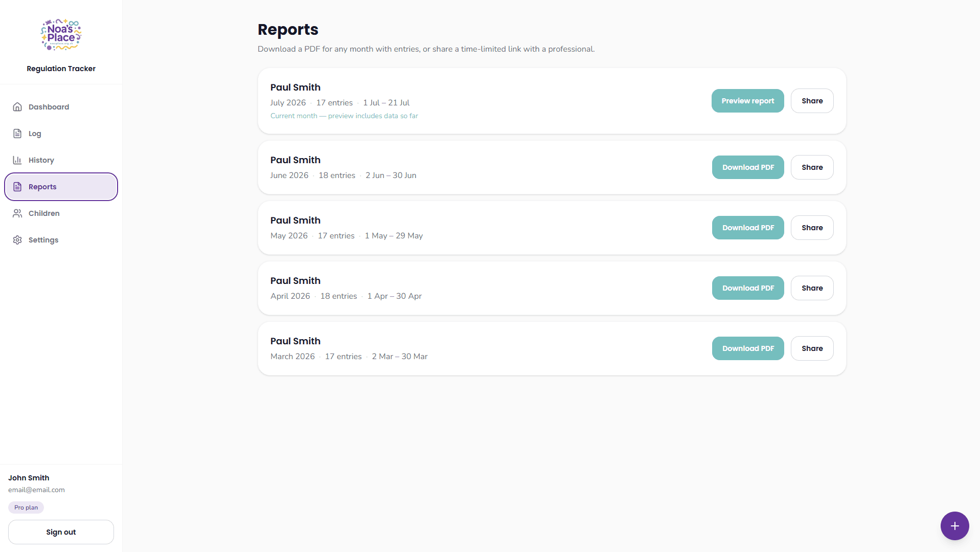Viewport: 980px width, 552px height.
Task: Click the Settings gear icon
Action: pos(17,240)
